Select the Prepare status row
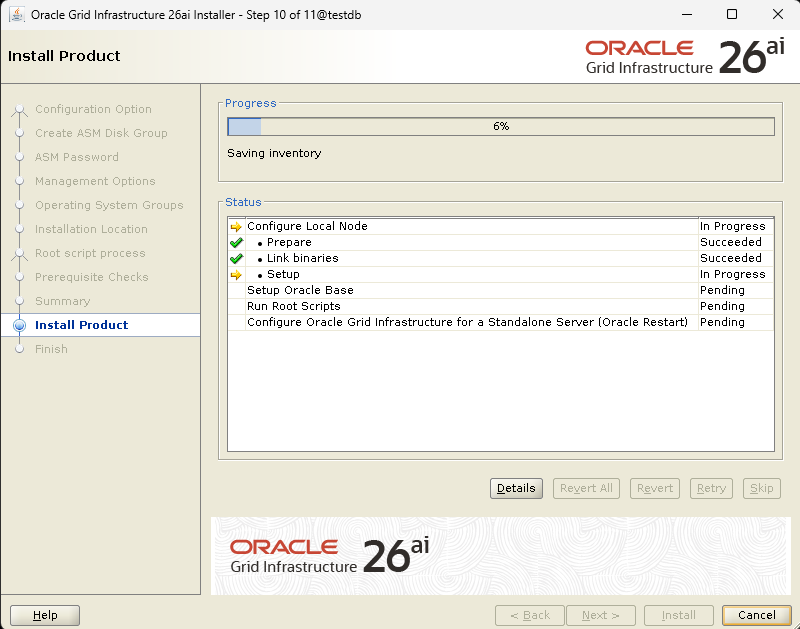Image resolution: width=800 pixels, height=629 pixels. [x=501, y=242]
